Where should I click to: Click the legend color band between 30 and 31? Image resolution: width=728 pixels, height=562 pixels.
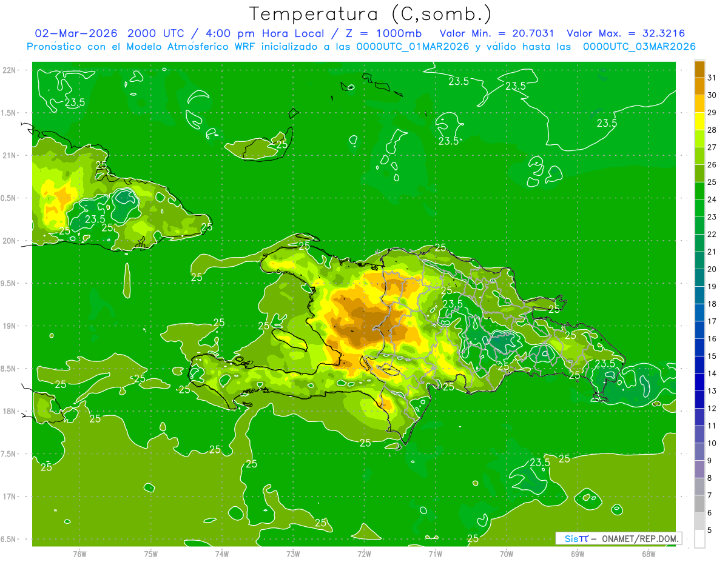click(x=699, y=87)
